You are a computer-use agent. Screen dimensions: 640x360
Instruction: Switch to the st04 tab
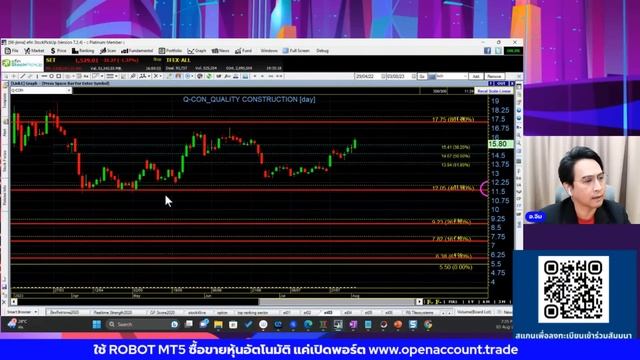(x=348, y=312)
